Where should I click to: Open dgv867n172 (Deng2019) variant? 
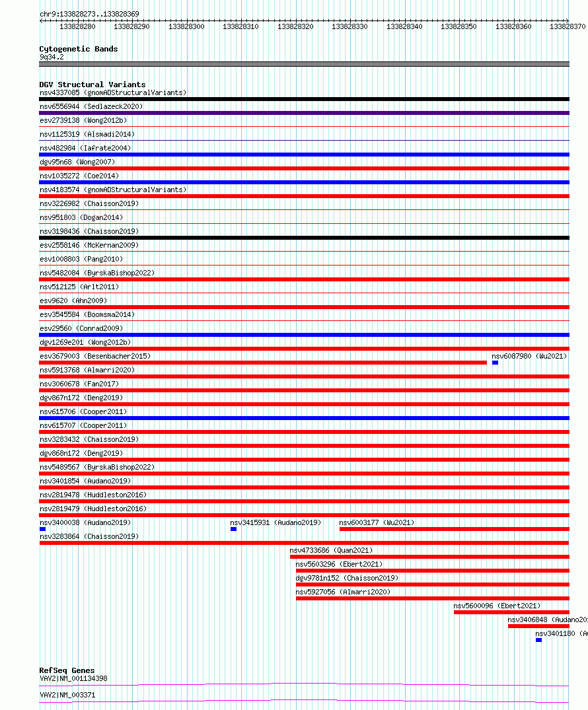pyautogui.click(x=81, y=398)
